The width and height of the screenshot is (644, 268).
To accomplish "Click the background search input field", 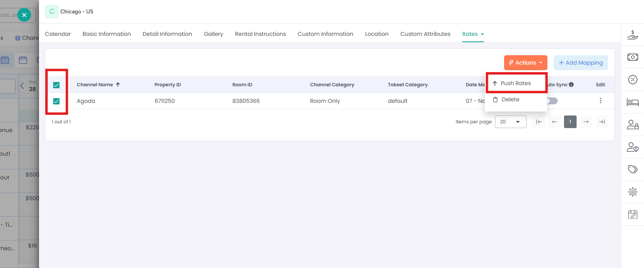I will coord(18,15).
